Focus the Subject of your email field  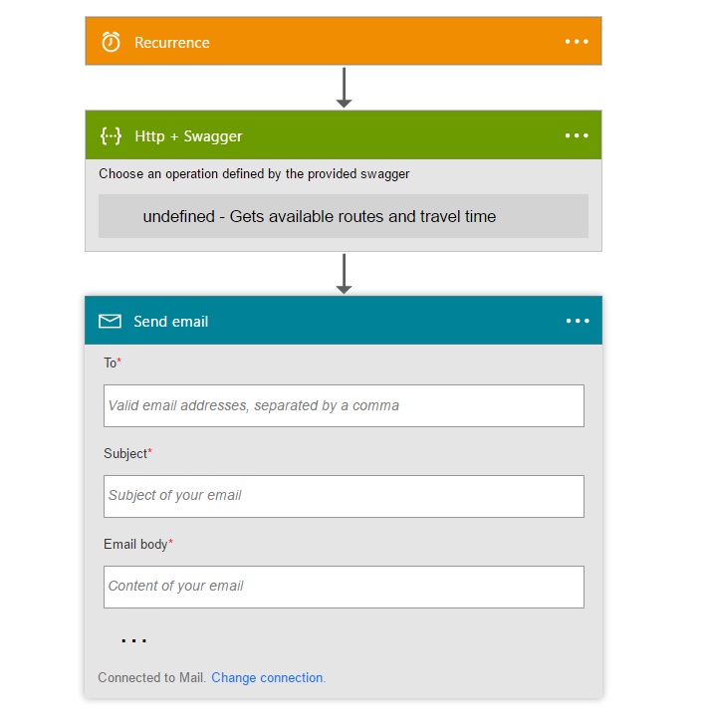(344, 496)
